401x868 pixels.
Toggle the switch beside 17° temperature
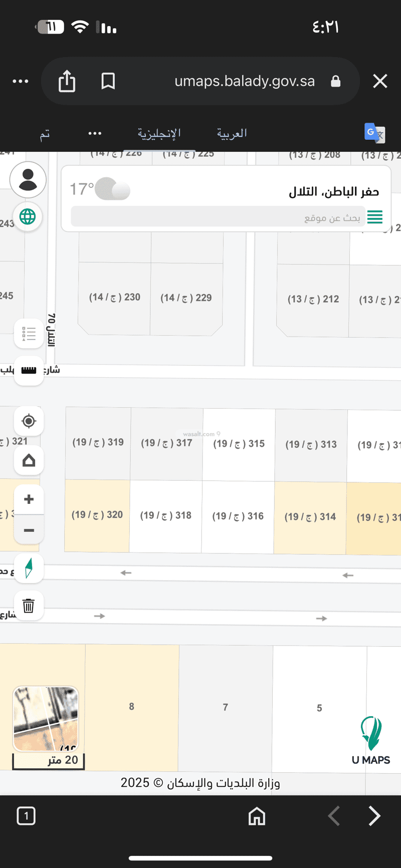tap(113, 189)
